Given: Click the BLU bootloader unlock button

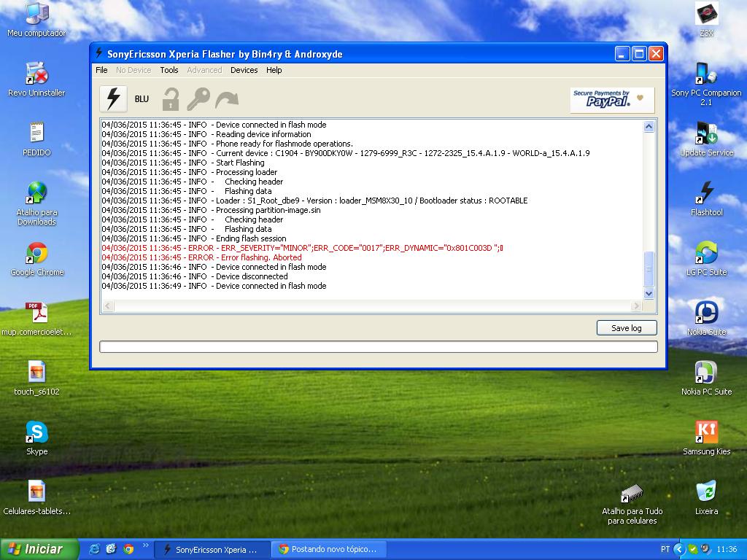Looking at the screenshot, I should tap(142, 99).
